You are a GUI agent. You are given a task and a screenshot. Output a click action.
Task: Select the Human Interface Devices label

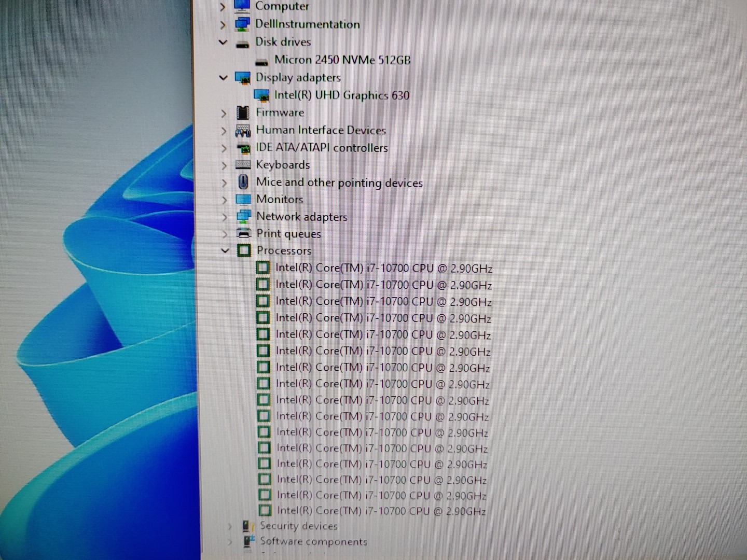click(321, 130)
